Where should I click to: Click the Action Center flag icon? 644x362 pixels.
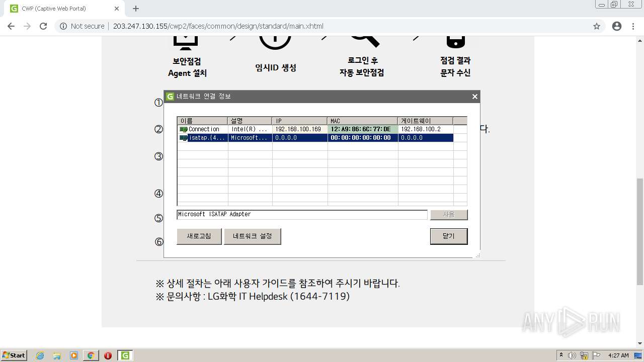(596, 355)
